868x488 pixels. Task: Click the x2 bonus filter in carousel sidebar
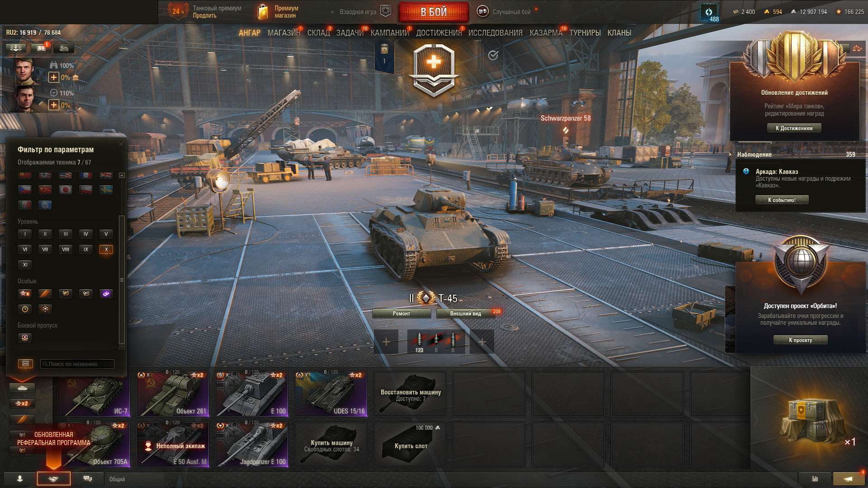pos(22,404)
